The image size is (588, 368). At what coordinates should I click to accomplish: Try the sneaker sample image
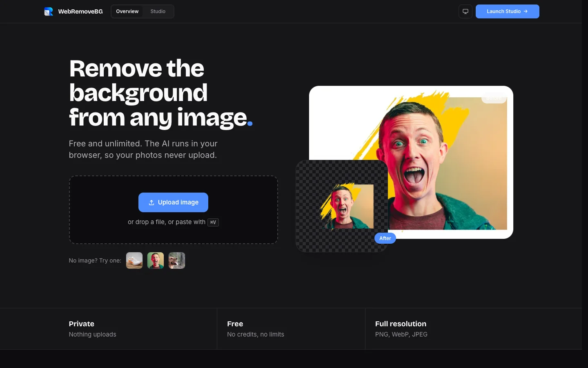click(x=134, y=260)
